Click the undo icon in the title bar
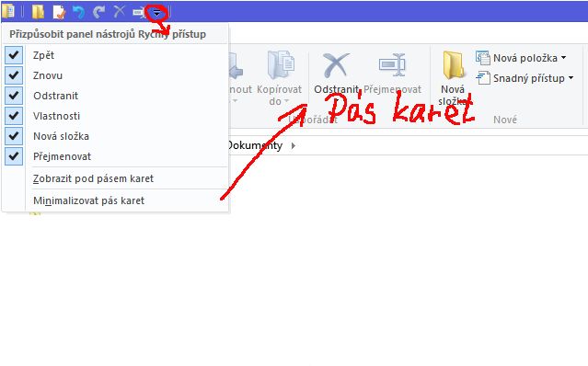Viewport: 588px width, 366px height. tap(78, 12)
